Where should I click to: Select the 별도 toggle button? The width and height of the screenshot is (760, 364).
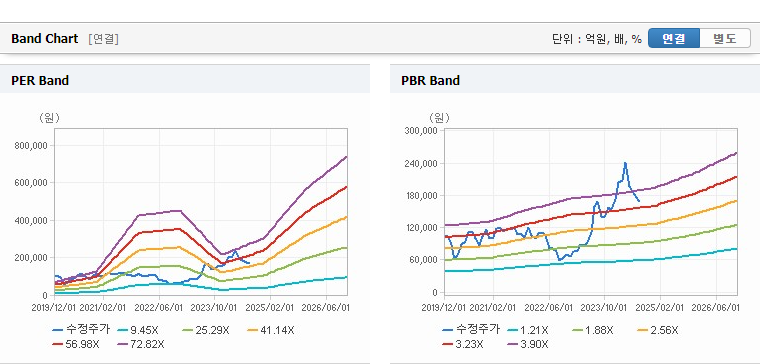(725, 38)
